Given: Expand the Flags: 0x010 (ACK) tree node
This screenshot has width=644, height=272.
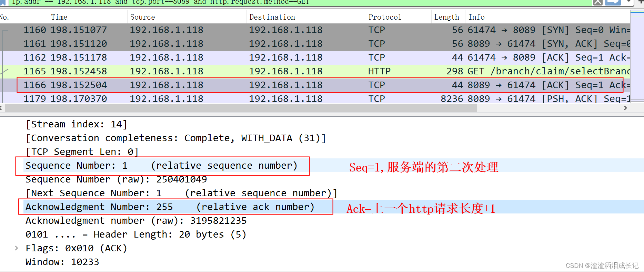Looking at the screenshot, I should (16, 248).
